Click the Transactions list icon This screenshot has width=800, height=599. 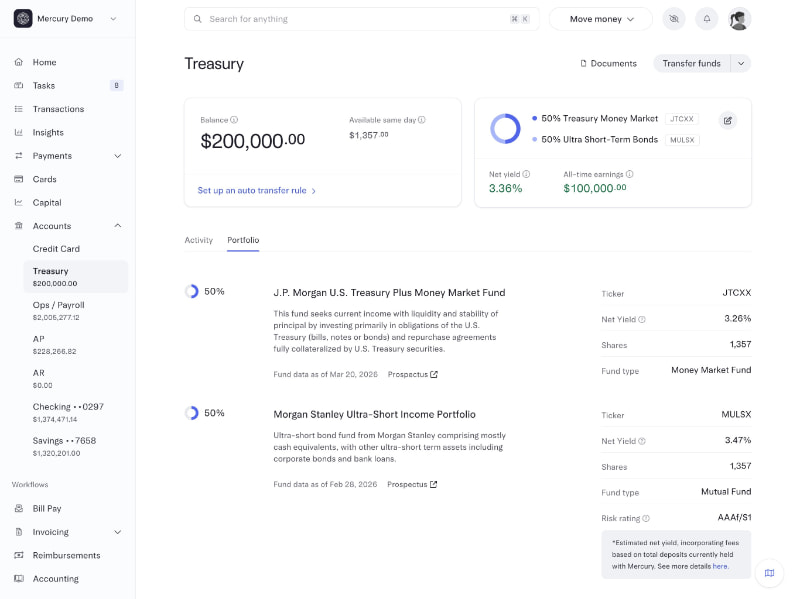tap(19, 109)
